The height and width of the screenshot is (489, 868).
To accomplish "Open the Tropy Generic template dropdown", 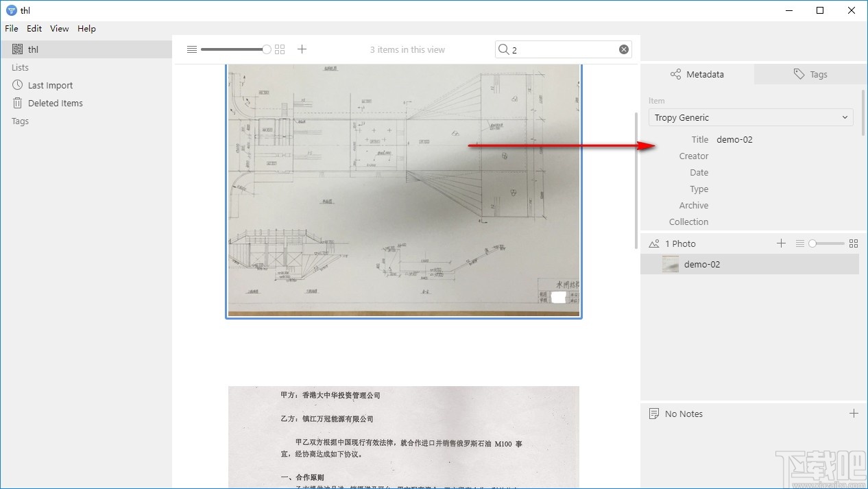I will [750, 117].
